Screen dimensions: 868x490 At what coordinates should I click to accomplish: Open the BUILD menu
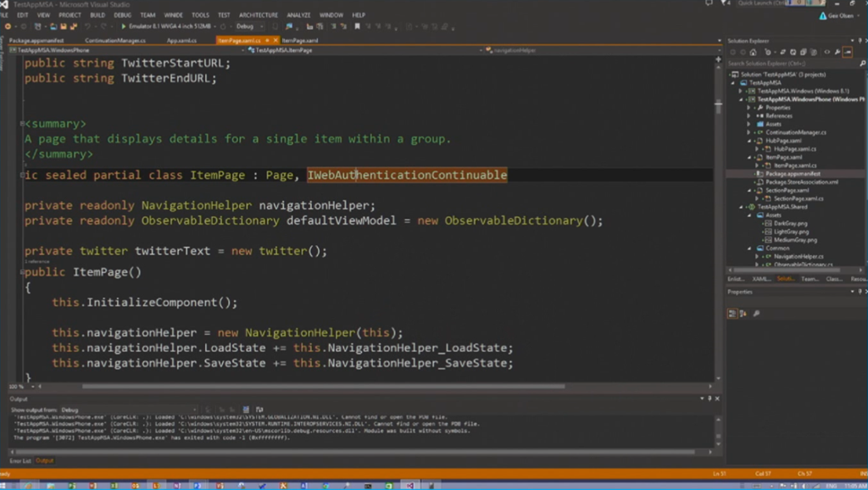tap(97, 15)
